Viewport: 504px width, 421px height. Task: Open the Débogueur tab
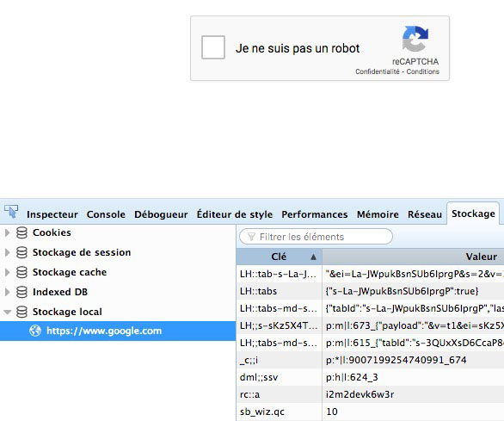(x=161, y=214)
